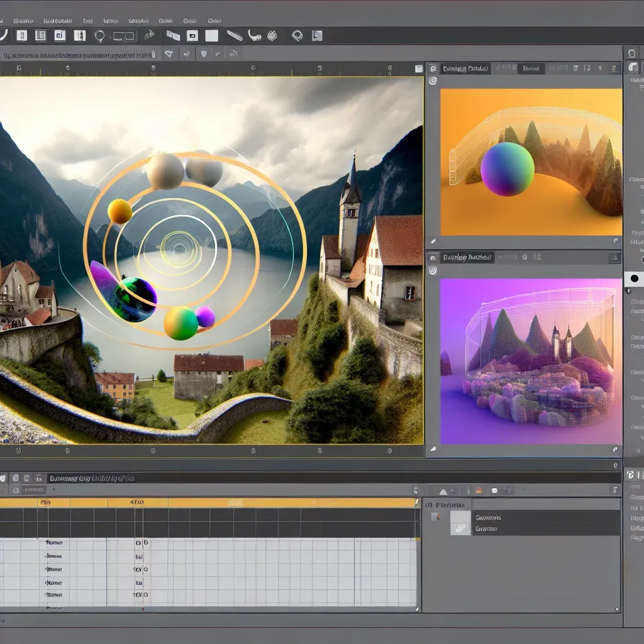Select the vertical-bars icon in the top toolbar
Image resolution: width=644 pixels, height=644 pixels.
pyautogui.click(x=41, y=36)
